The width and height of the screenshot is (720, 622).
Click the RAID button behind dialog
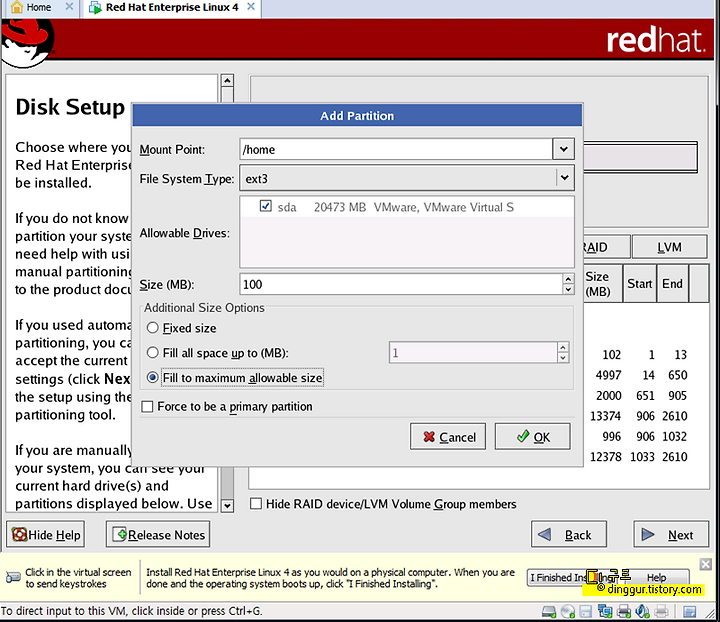(x=606, y=247)
